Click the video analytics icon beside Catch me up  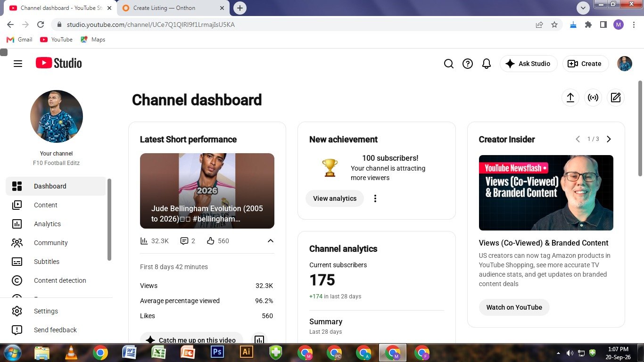(x=259, y=340)
